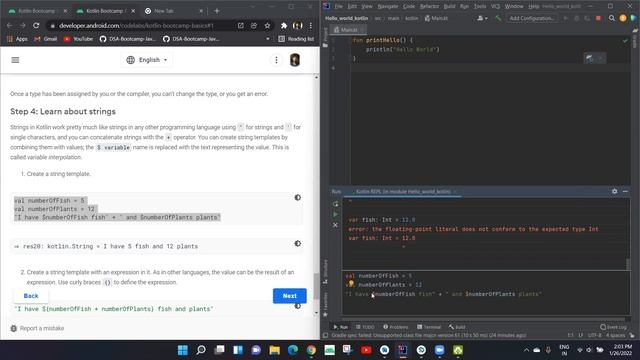Open the Favorites tool window sidebar
The width and height of the screenshot is (640, 360).
pos(325,304)
